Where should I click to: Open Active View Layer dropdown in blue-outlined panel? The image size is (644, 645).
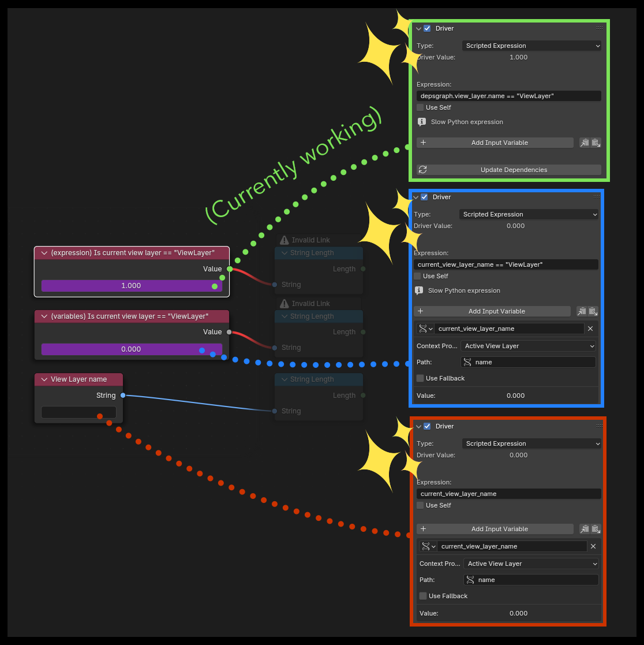pyautogui.click(x=528, y=346)
